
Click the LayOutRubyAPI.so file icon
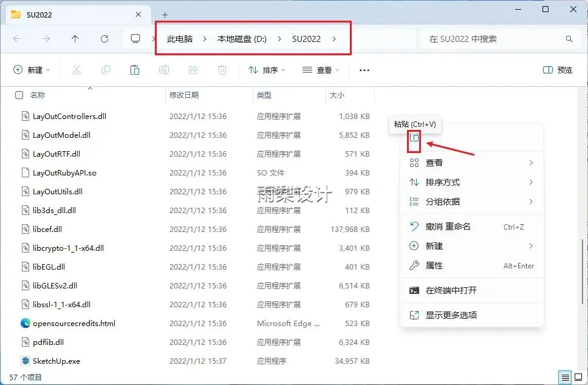tap(25, 172)
